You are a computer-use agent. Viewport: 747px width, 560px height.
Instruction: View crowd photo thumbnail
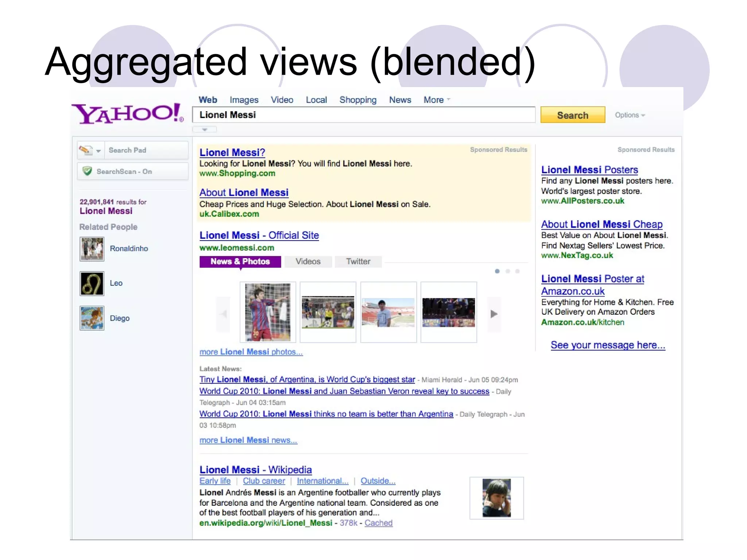tap(449, 312)
